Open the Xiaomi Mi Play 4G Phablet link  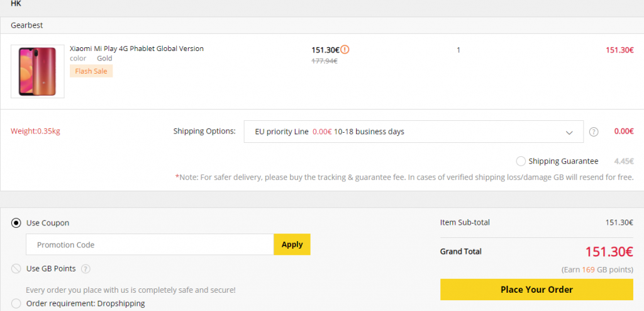pos(136,48)
